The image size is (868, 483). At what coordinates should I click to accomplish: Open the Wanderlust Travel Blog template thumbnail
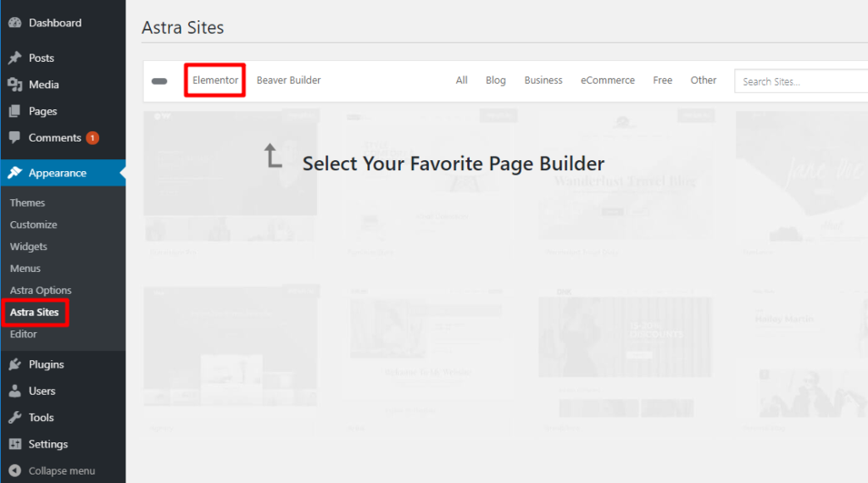[625, 175]
